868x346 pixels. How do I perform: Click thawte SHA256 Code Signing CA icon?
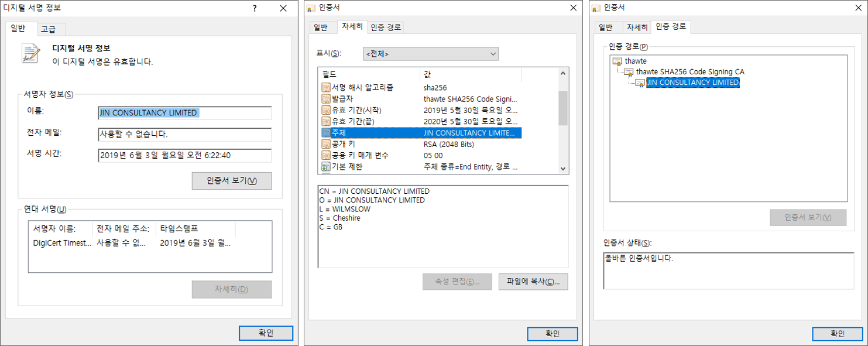[x=629, y=72]
